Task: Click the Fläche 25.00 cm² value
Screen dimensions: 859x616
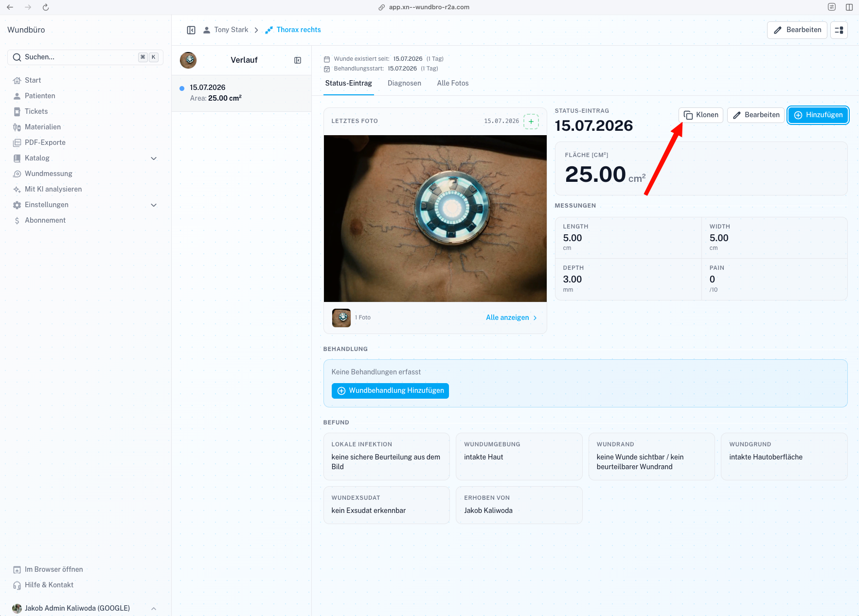Action: click(x=605, y=175)
